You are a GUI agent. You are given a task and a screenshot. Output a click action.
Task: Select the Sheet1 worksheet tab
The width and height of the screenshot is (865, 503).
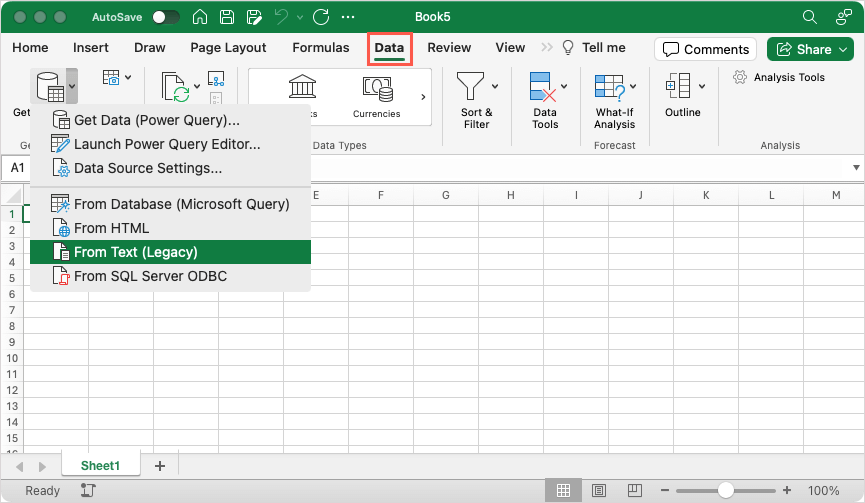(x=100, y=466)
